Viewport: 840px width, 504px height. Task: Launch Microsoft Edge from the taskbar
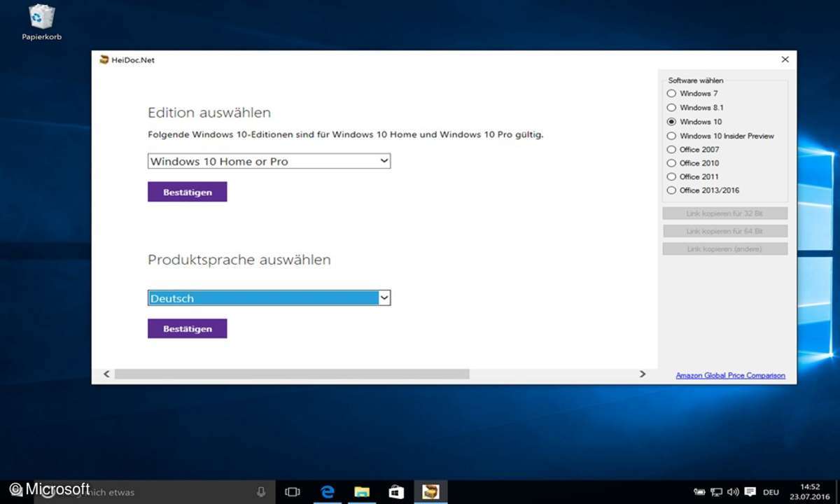(328, 492)
